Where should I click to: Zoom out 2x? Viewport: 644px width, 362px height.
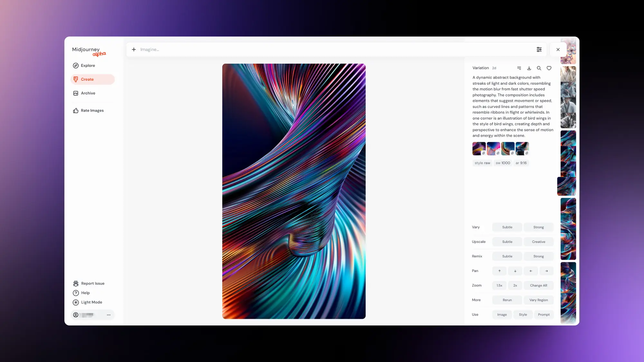point(515,285)
